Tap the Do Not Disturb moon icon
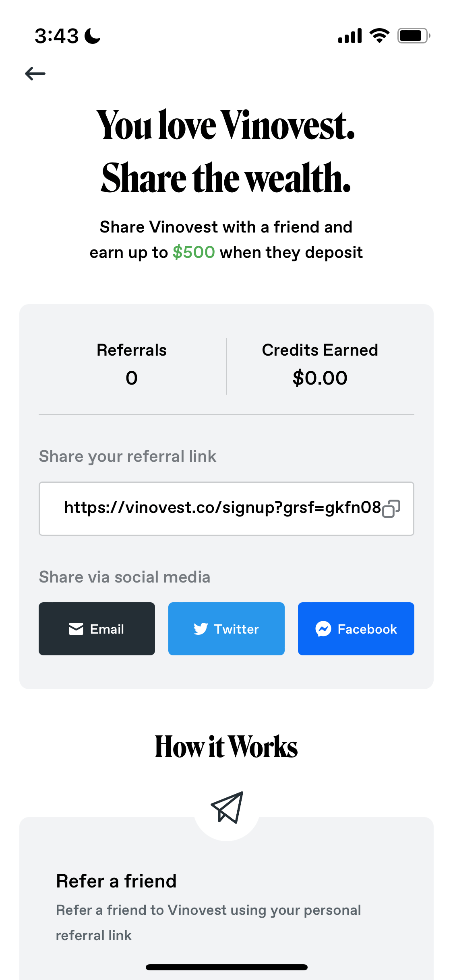 (92, 36)
